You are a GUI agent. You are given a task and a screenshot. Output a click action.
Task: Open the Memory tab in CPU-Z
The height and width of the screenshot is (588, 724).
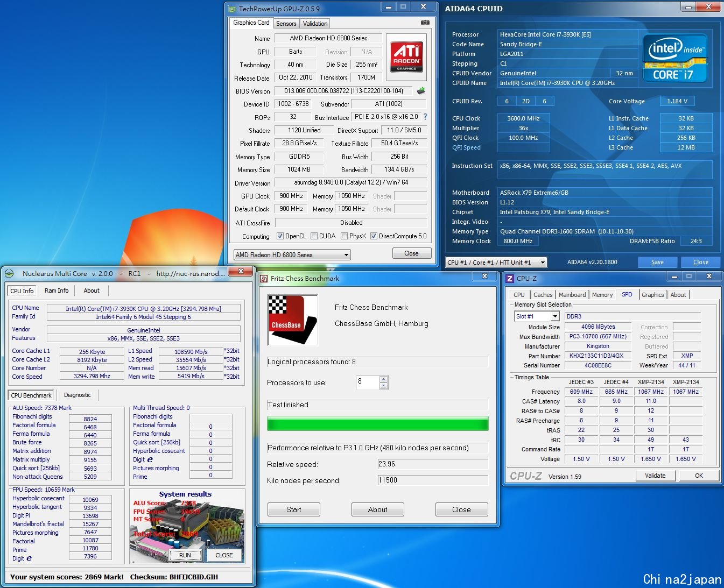[602, 295]
